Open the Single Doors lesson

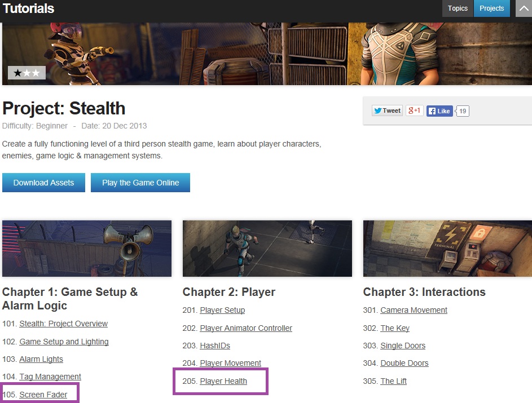[403, 346]
